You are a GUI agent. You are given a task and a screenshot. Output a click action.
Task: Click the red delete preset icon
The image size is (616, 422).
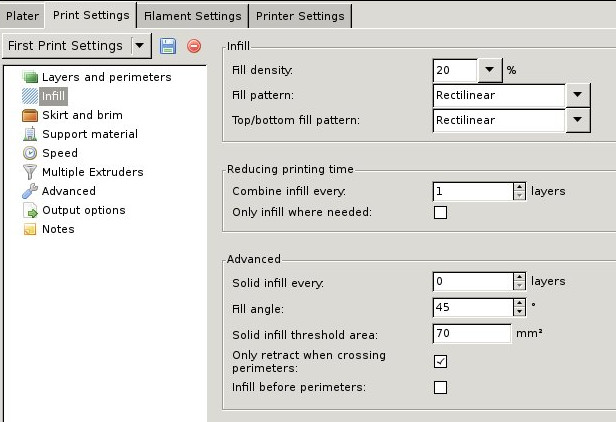point(194,46)
